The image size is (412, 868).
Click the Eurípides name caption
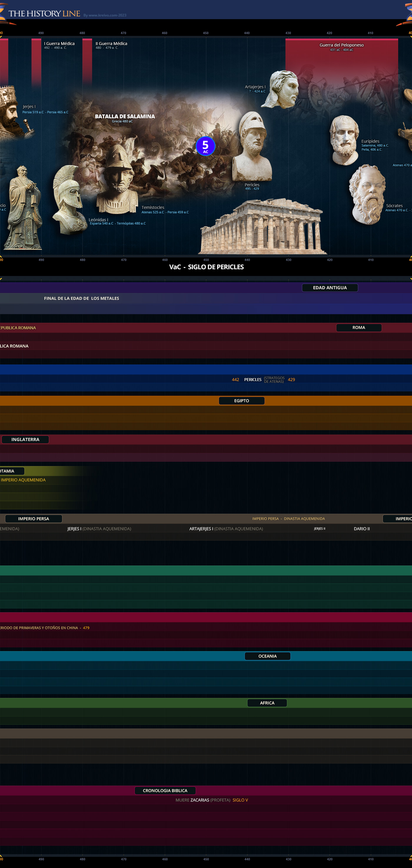tap(370, 141)
